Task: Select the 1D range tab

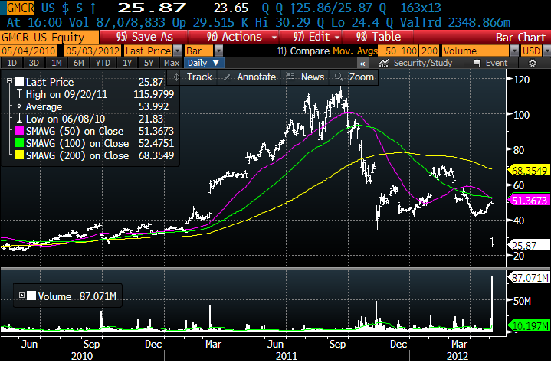Action: pyautogui.click(x=12, y=64)
